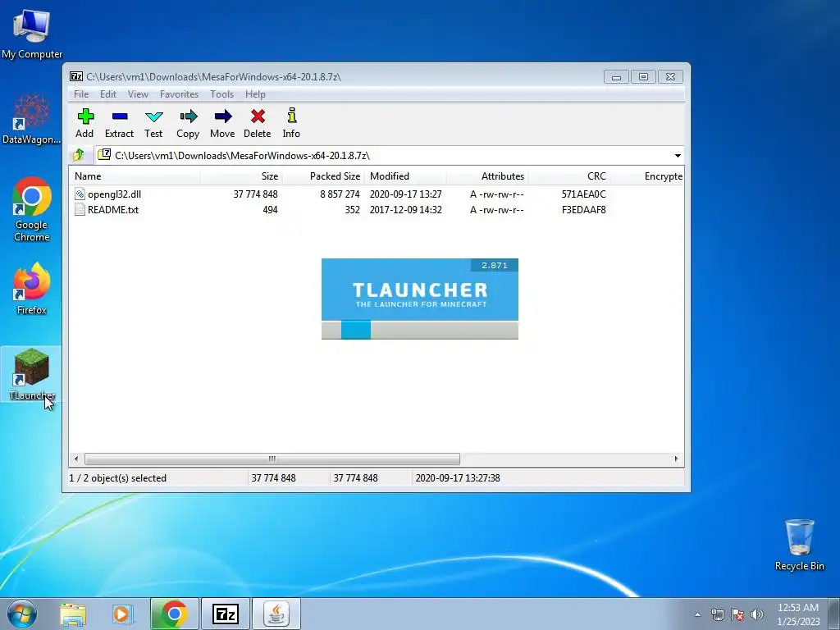Click packed size 8 857 274
This screenshot has height=630, width=840.
click(x=340, y=194)
